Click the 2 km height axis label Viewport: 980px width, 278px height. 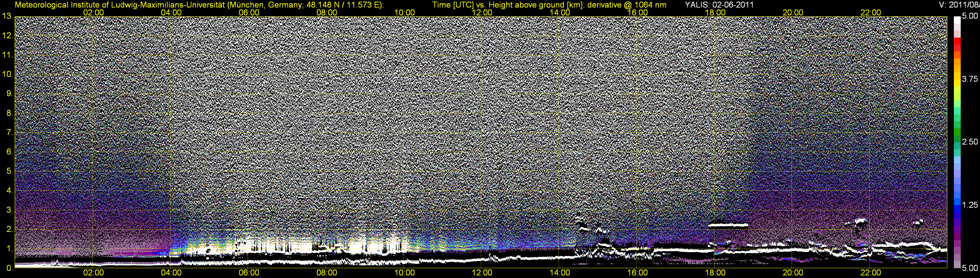point(9,229)
